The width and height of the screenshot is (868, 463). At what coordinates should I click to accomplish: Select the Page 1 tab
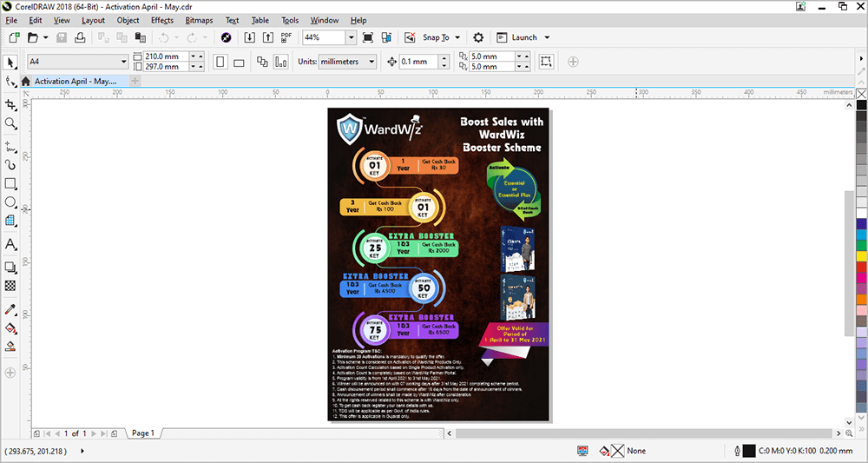click(x=143, y=433)
